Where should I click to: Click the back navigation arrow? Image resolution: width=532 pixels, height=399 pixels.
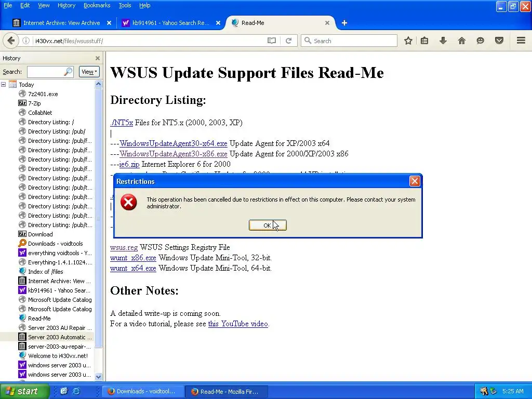[11, 41]
